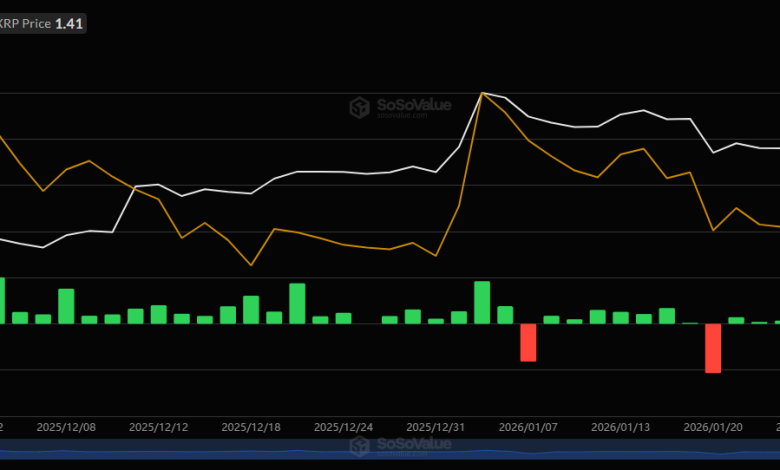This screenshot has height=470, width=780.
Task: Click the tallest green bar after 2025/12/31
Action: (x=482, y=302)
